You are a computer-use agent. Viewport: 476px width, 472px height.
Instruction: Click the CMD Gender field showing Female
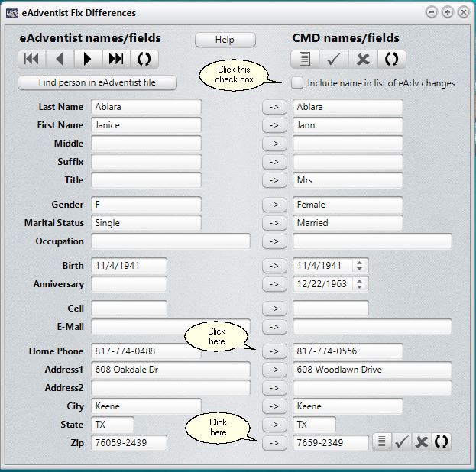tap(348, 205)
